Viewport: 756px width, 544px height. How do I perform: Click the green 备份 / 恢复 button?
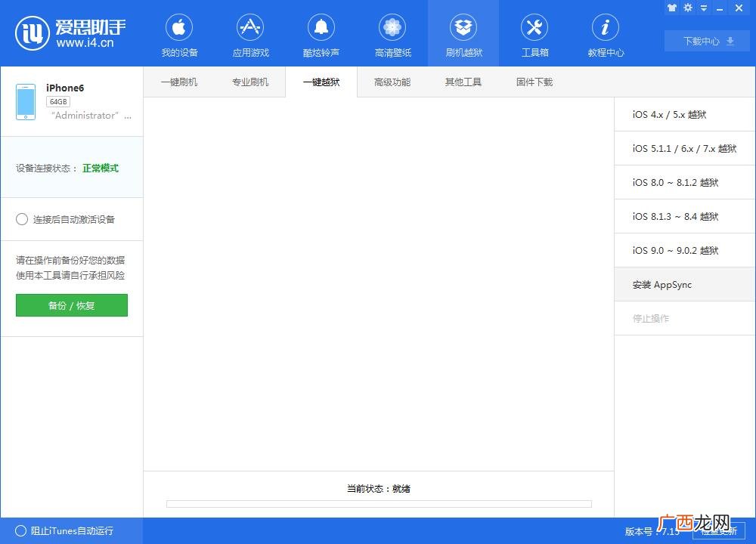pos(72,305)
